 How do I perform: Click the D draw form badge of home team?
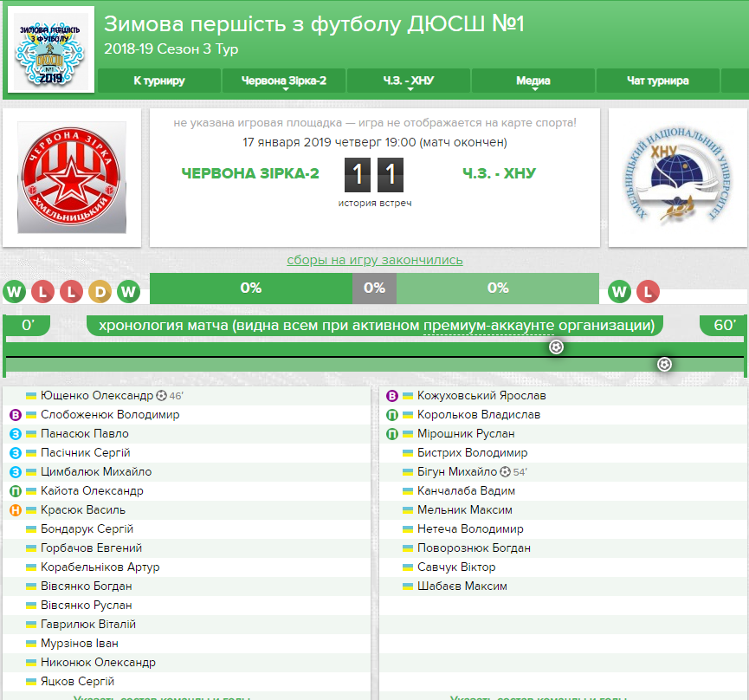(100, 291)
